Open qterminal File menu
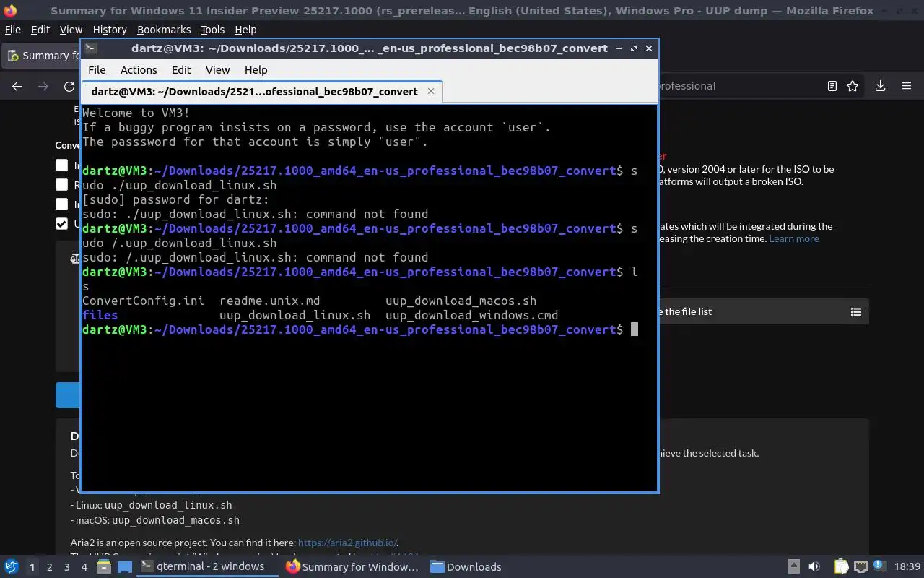The height and width of the screenshot is (578, 924). 97,70
